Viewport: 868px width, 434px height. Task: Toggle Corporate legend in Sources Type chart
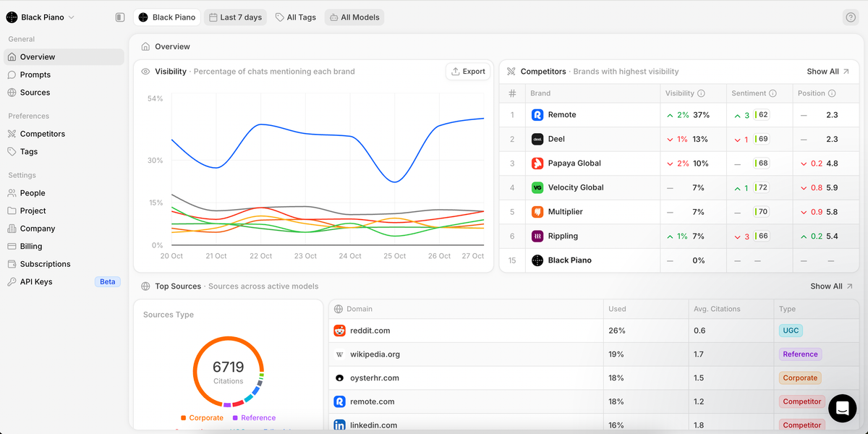pyautogui.click(x=202, y=418)
